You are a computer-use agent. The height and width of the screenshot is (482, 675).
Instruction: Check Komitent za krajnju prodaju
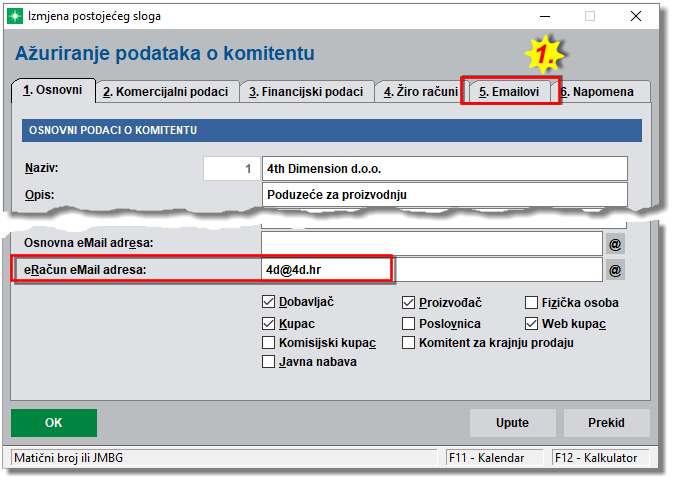point(408,343)
